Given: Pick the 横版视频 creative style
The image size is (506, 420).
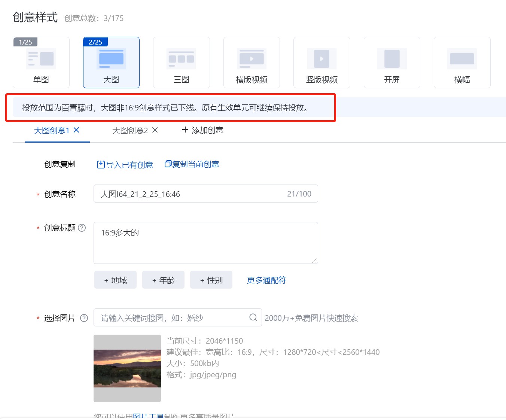Looking at the screenshot, I should (252, 63).
